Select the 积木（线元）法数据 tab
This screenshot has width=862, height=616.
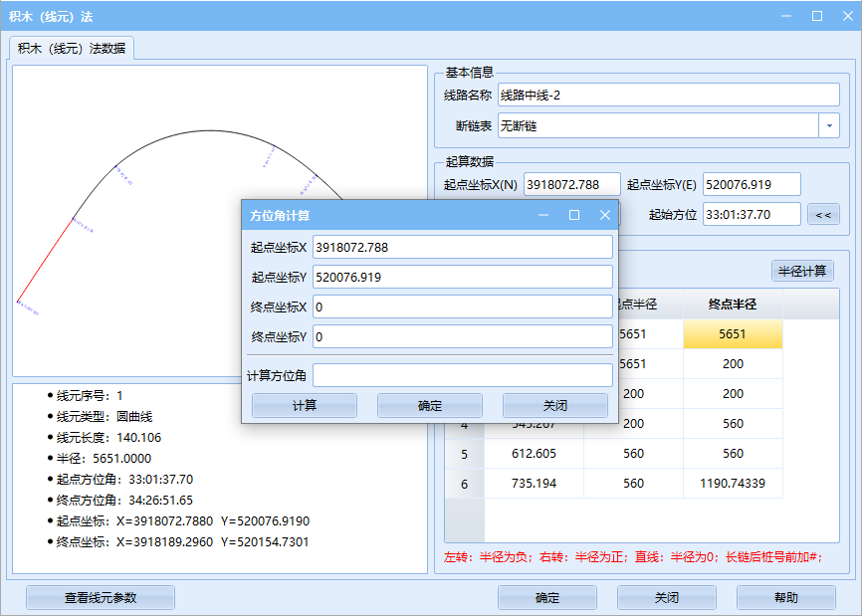click(x=72, y=48)
